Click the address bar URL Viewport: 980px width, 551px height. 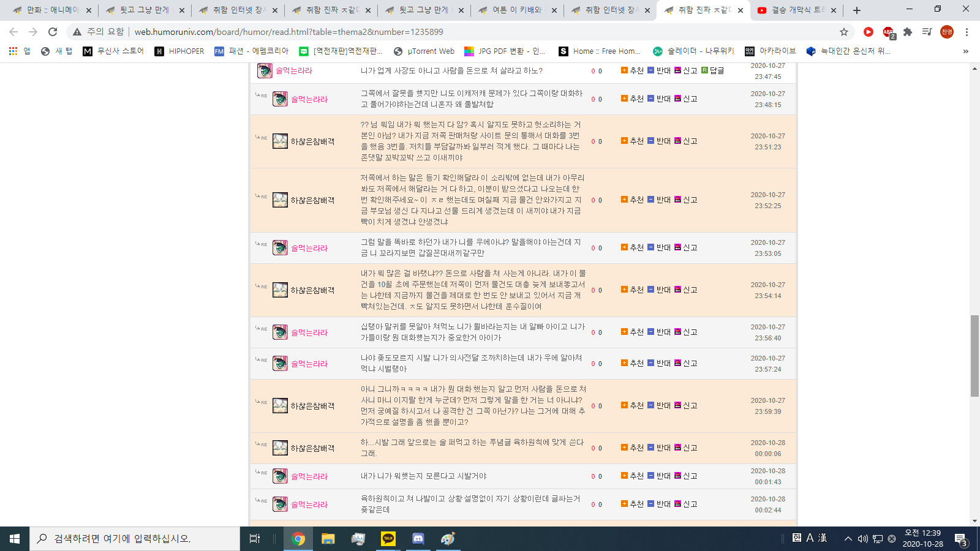289,32
